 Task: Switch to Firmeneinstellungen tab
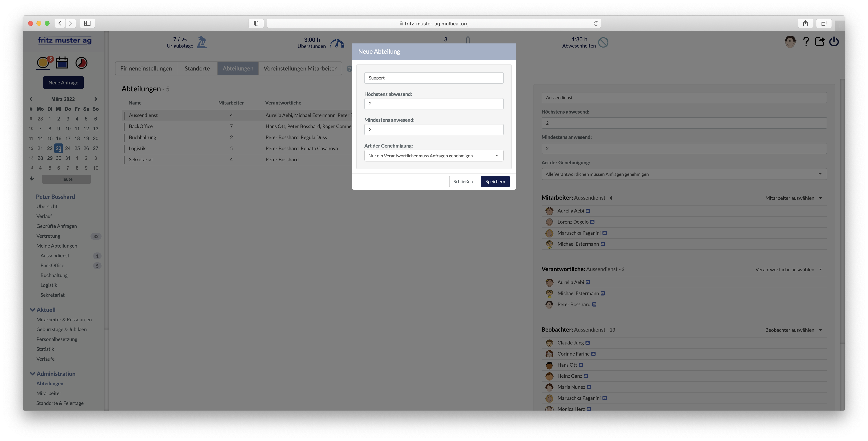pos(146,68)
